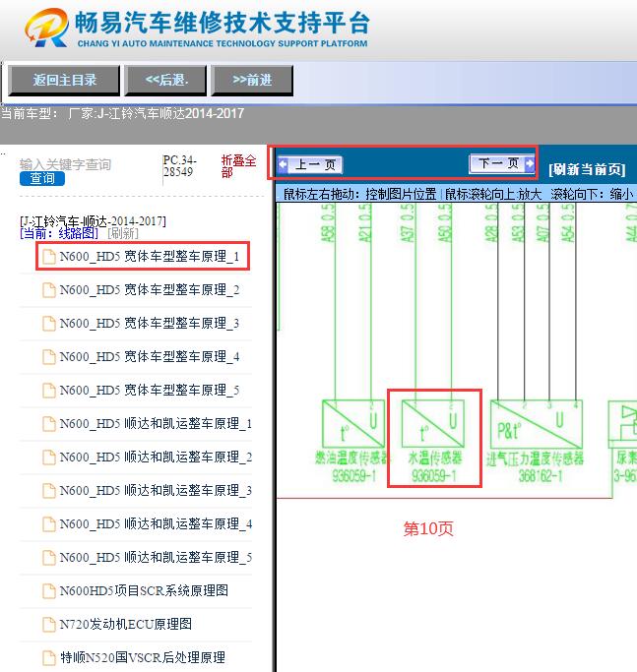Open N600_HD5 顺达和凯运整车原理_2 entry
Screen dimensions: 637x672
tap(156, 457)
